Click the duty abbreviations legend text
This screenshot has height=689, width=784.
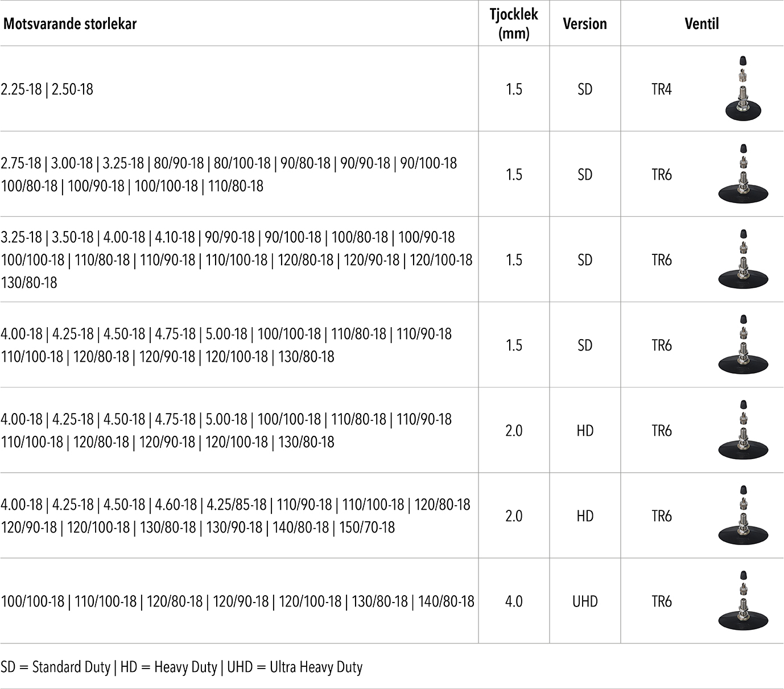pyautogui.click(x=181, y=667)
